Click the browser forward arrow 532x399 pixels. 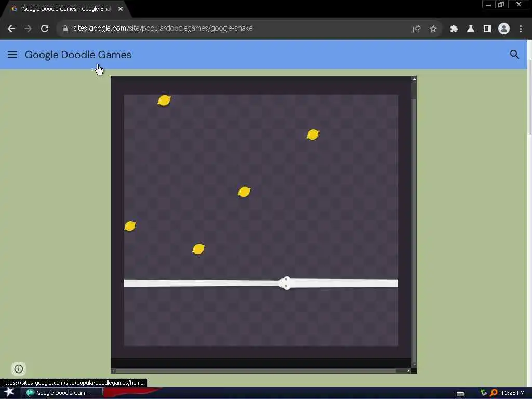[28, 29]
